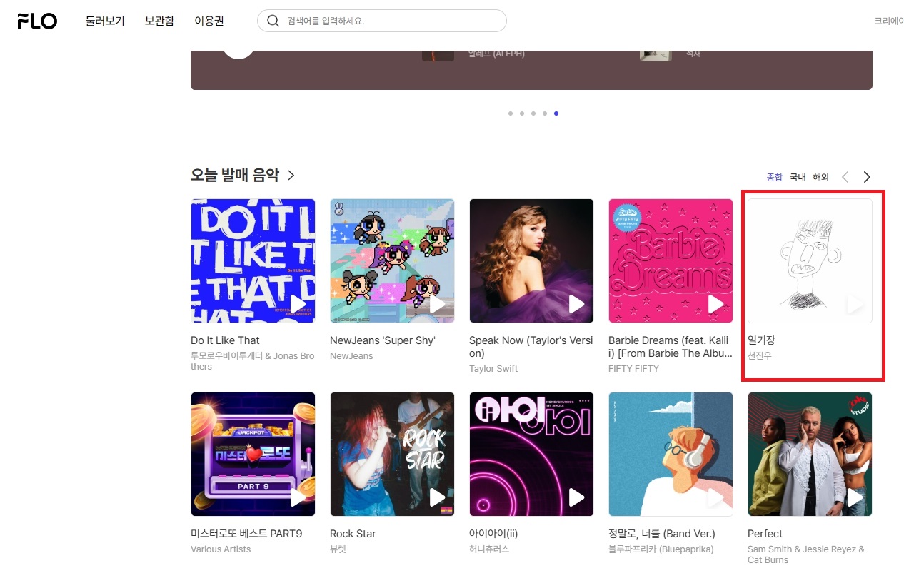Click the Speak Now (Taylor's Version) title
The width and height of the screenshot is (904, 588).
(531, 347)
